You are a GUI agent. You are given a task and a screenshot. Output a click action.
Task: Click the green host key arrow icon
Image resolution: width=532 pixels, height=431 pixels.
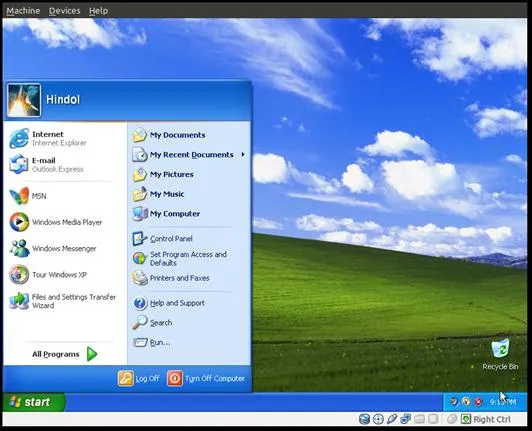click(x=466, y=419)
